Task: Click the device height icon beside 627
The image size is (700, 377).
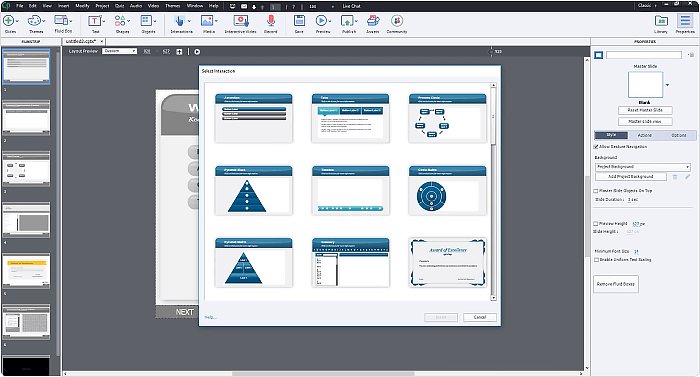Action: (x=179, y=52)
